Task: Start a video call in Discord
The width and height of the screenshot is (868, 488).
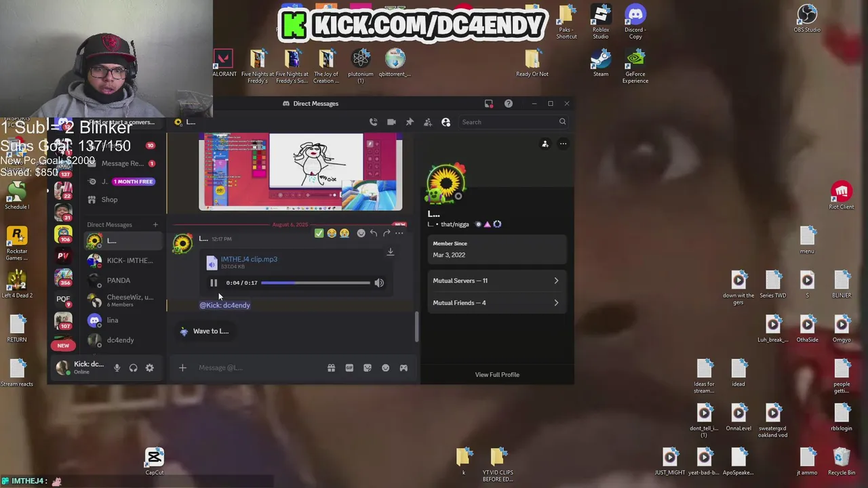Action: click(x=391, y=122)
